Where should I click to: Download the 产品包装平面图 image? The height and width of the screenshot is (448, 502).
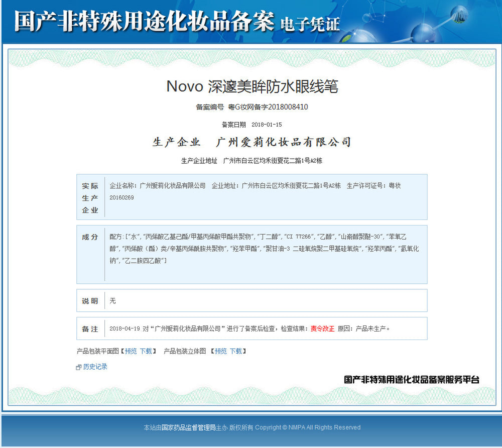point(146,351)
